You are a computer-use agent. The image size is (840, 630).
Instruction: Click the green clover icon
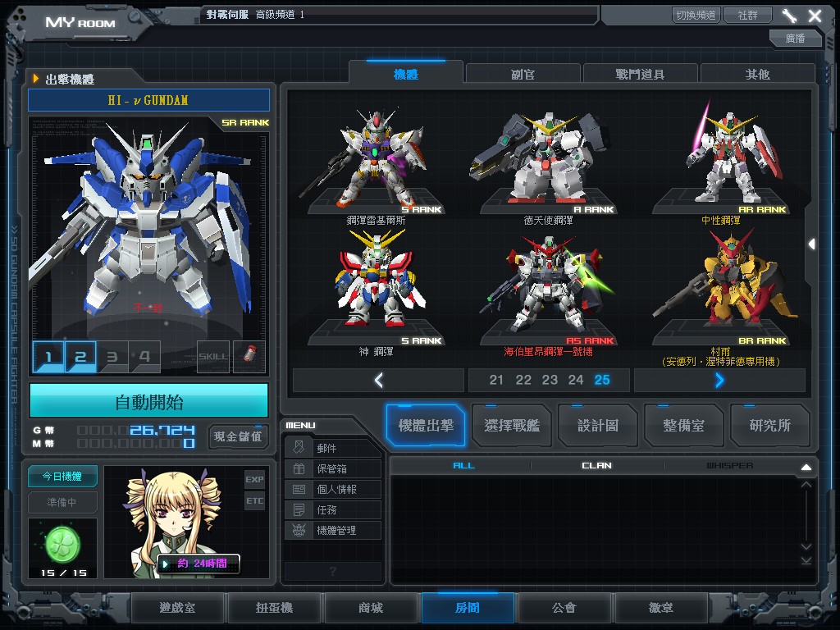tap(62, 542)
